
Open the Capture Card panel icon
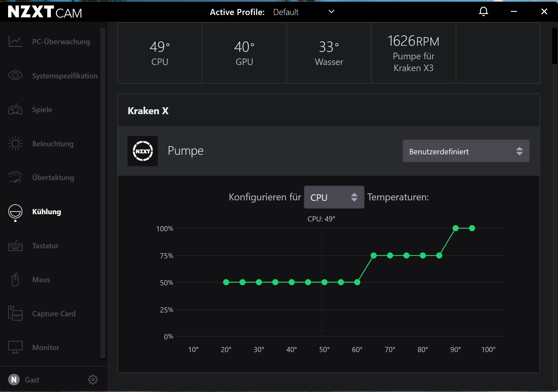coord(15,313)
